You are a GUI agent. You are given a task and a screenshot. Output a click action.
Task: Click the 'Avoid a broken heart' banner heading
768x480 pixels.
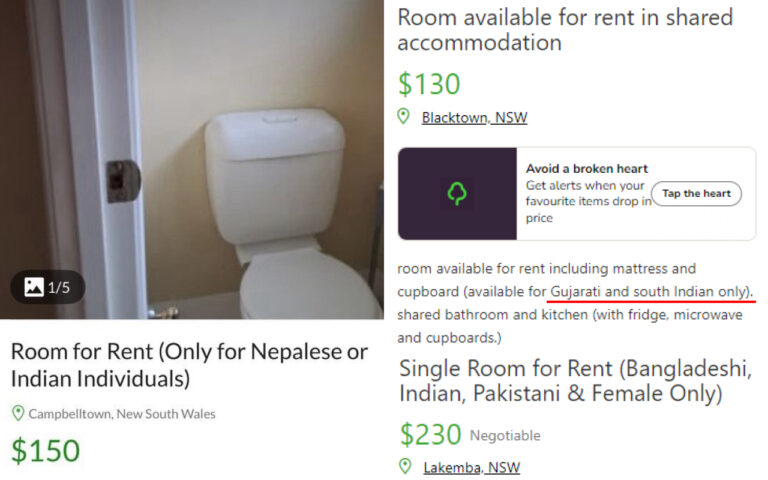click(587, 169)
